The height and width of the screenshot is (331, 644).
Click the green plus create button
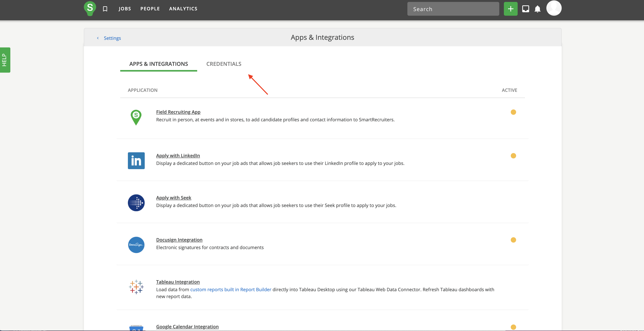511,9
